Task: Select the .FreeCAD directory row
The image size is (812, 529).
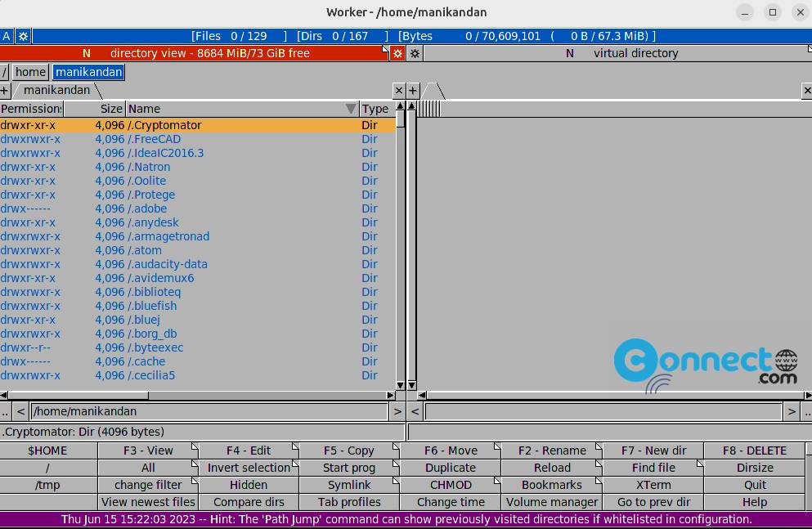Action: 197,139
